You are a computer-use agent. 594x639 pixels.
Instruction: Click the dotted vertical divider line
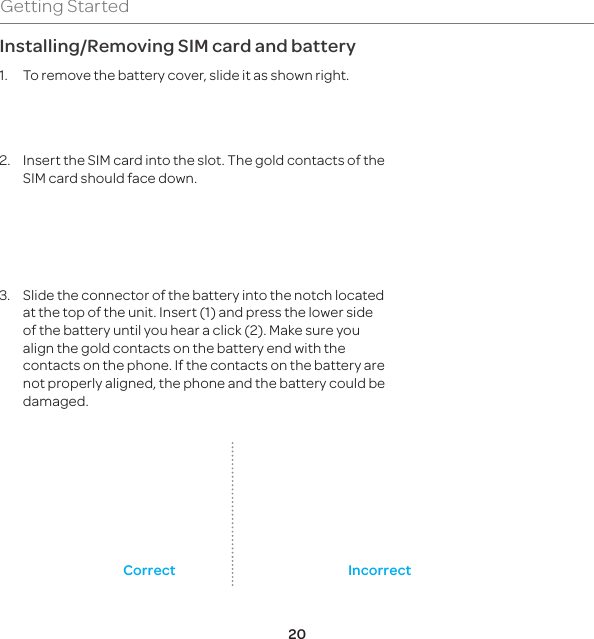232,514
